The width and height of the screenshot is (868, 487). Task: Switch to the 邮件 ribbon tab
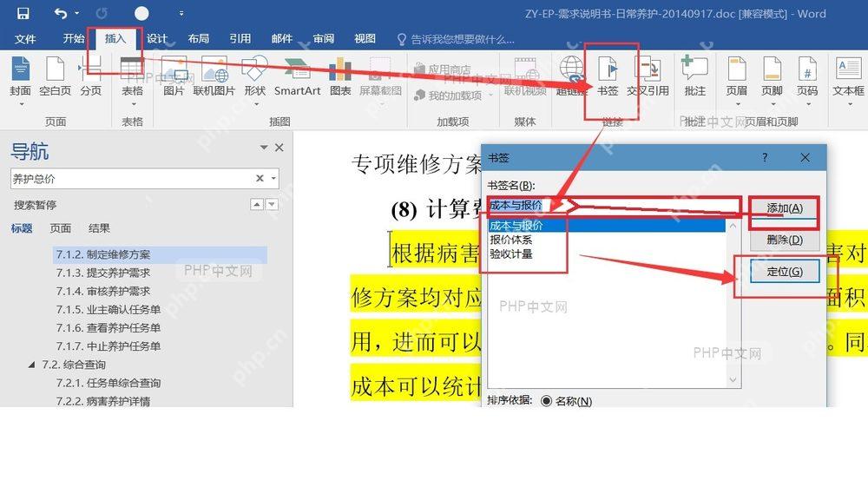(282, 38)
